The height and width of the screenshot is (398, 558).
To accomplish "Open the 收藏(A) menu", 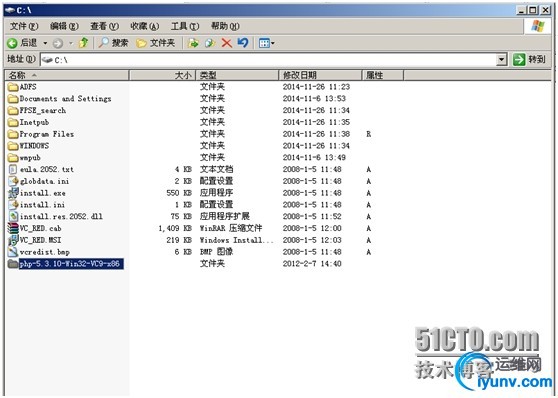I will (x=145, y=26).
